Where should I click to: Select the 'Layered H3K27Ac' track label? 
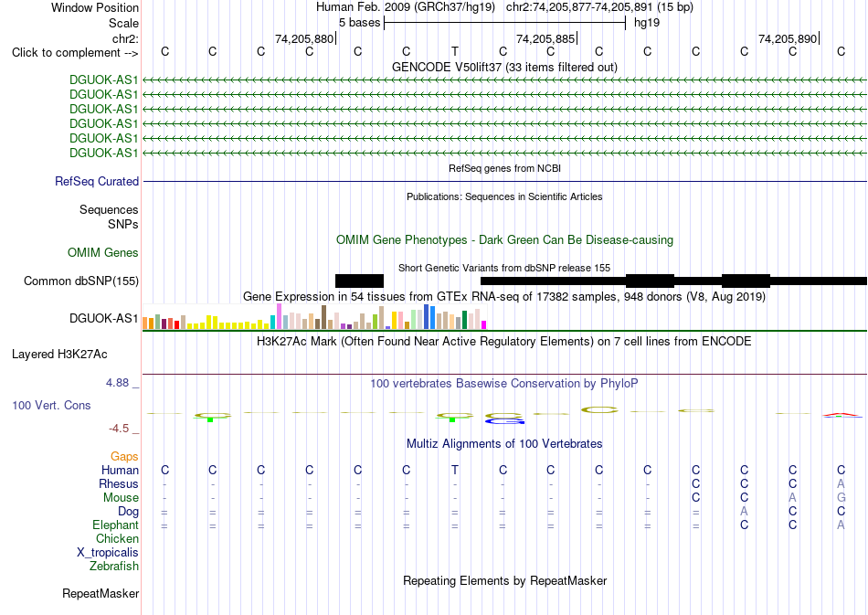59,355
